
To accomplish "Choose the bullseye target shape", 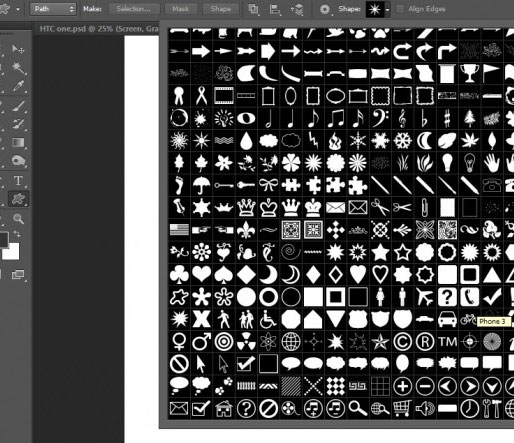I will coord(224,342).
